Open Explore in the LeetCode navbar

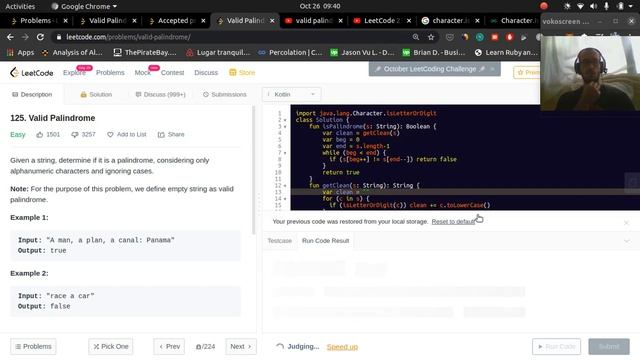pyautogui.click(x=74, y=73)
